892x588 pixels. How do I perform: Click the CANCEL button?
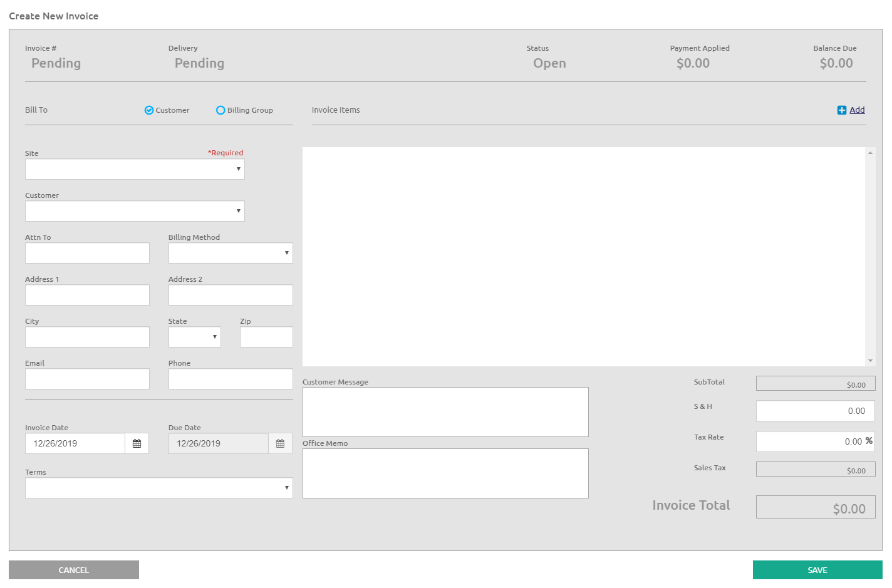[x=73, y=570]
